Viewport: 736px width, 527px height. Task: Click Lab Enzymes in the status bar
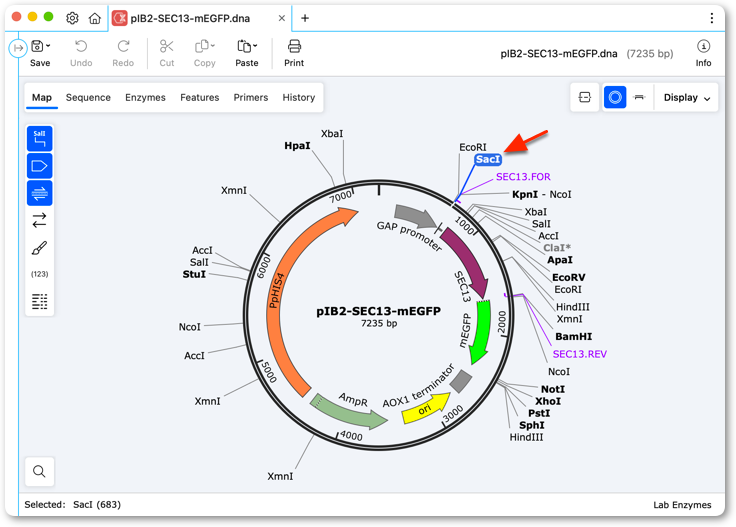click(x=682, y=505)
